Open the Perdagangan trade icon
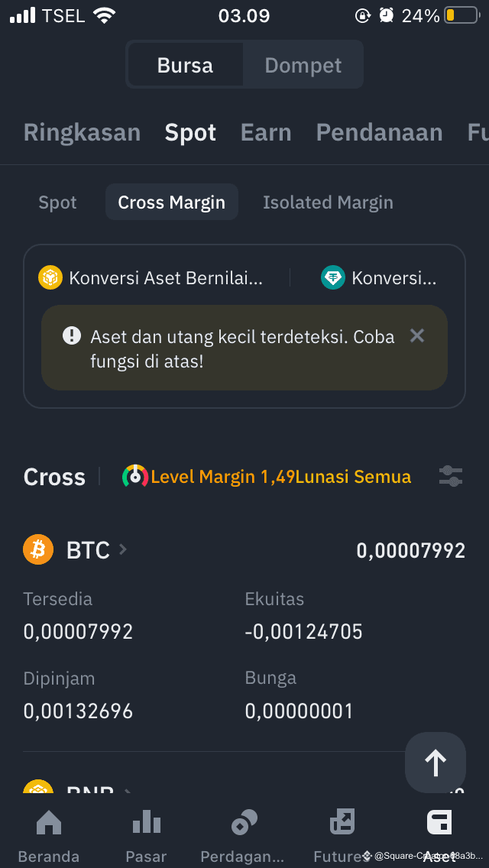This screenshot has height=868, width=489. 244,821
